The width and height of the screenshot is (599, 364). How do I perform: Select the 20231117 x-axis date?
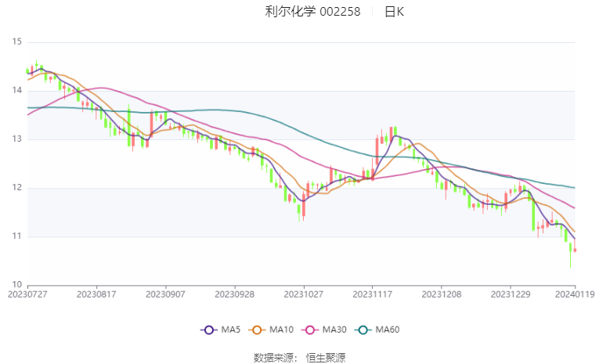pos(373,294)
